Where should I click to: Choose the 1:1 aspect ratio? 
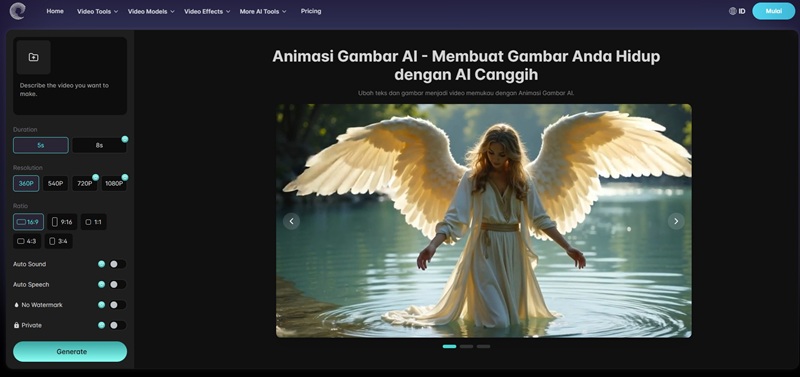point(93,222)
